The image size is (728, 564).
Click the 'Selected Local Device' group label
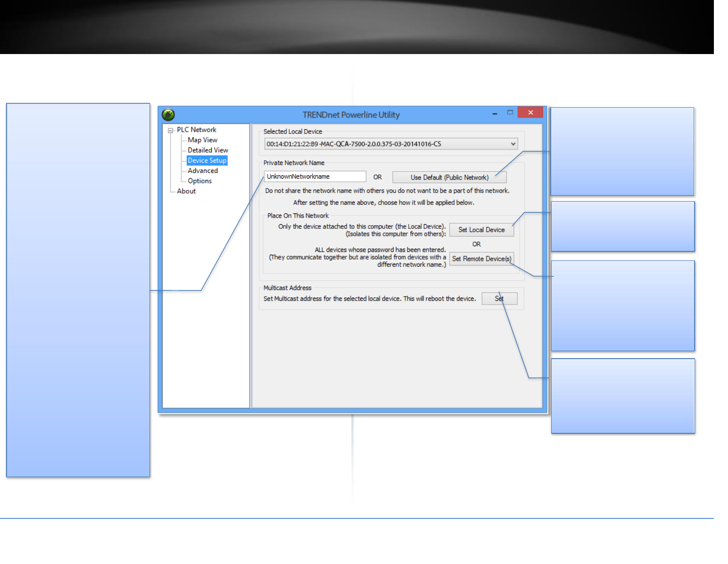click(x=293, y=132)
